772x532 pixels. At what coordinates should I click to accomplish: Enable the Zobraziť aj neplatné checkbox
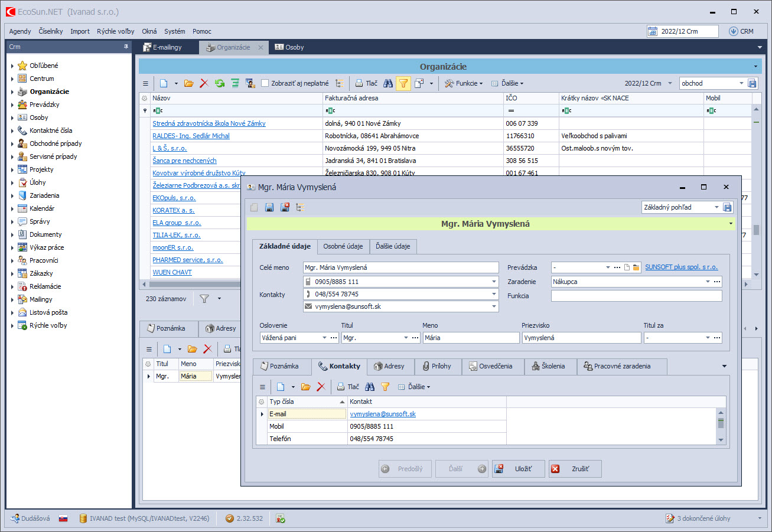265,83
